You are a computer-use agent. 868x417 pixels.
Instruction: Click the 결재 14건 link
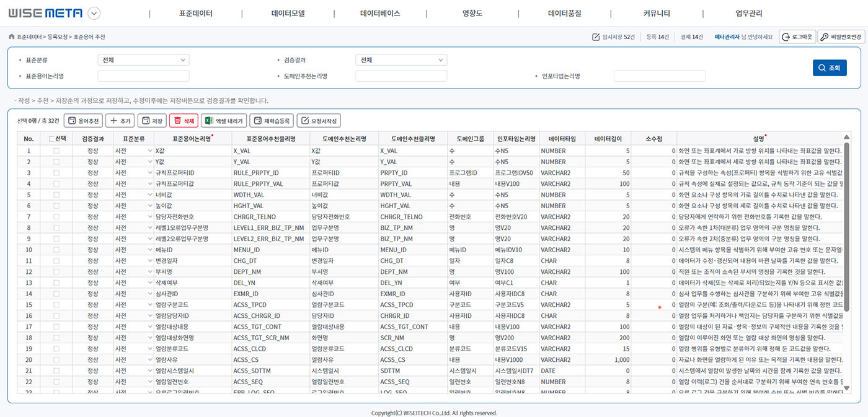coord(692,37)
